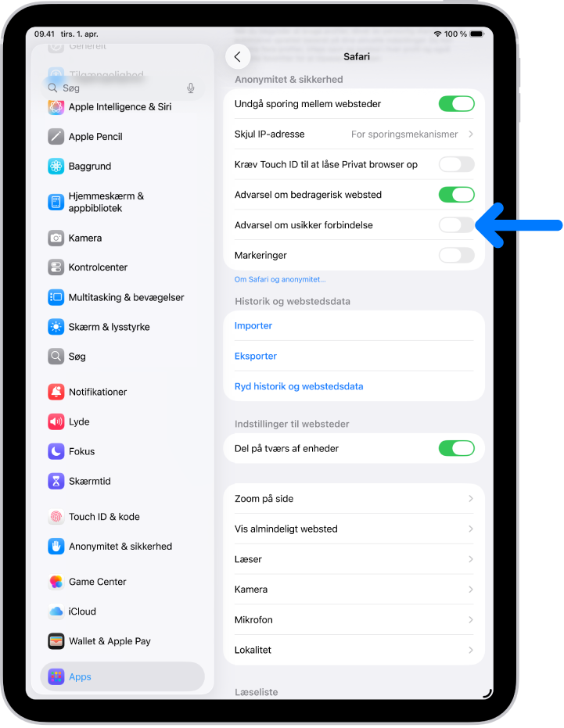
Task: Open the Kamera sidebar icon
Action: pos(56,238)
